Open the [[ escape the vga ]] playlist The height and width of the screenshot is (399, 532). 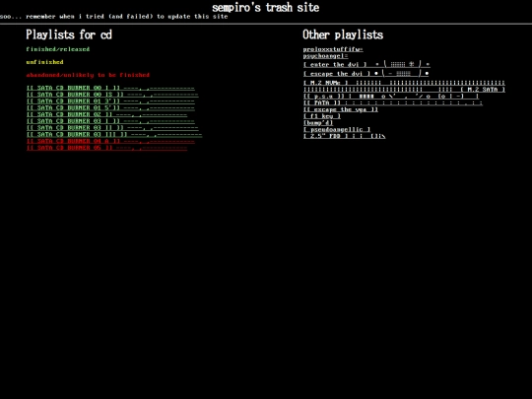(340, 109)
